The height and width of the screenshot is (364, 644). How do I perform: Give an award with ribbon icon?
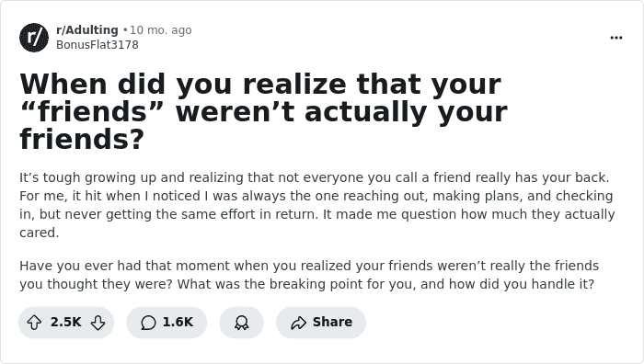(x=241, y=323)
